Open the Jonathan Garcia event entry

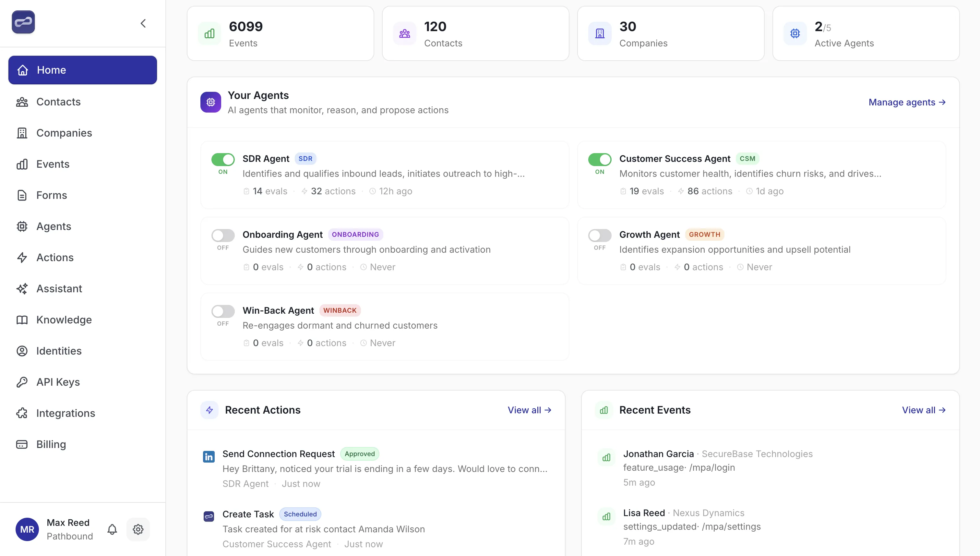(658, 454)
